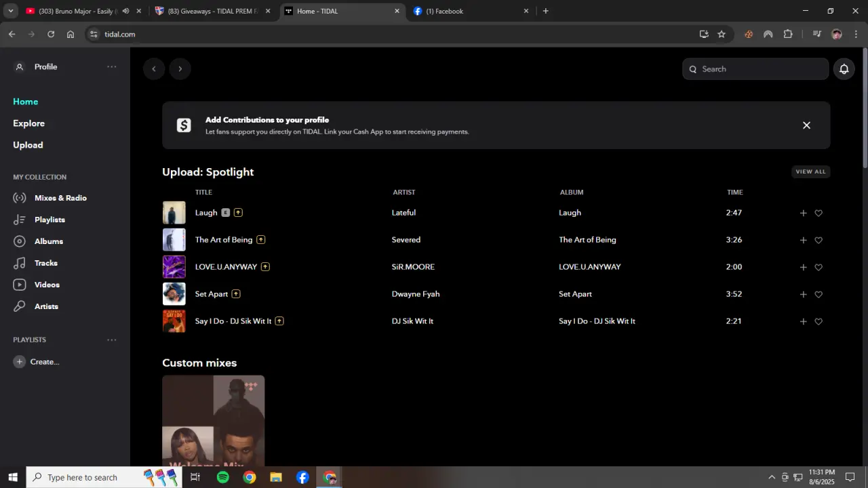868x488 pixels.
Task: Add Set Apart track via plus icon
Action: click(x=804, y=294)
